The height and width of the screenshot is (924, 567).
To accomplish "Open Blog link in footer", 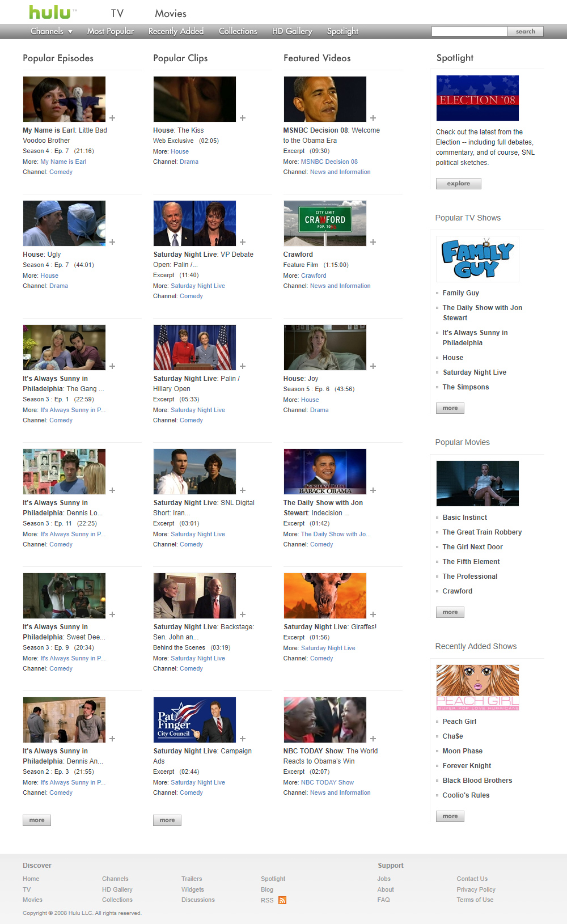I will coord(267,889).
